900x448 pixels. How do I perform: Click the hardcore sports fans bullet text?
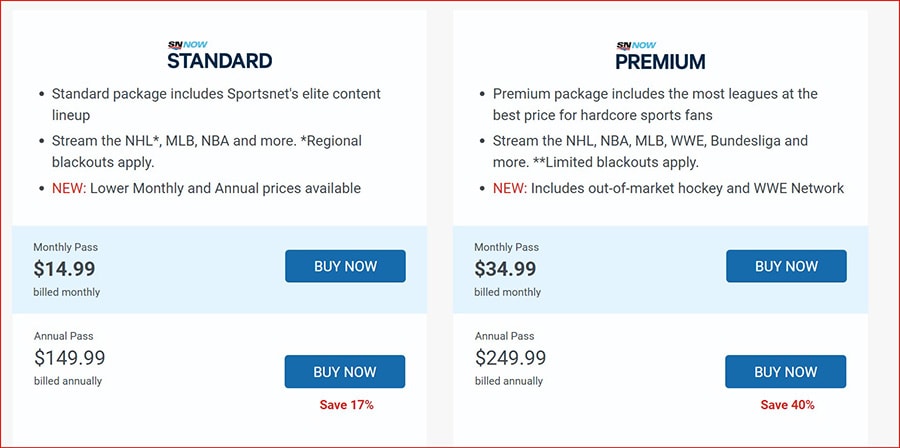point(655,104)
